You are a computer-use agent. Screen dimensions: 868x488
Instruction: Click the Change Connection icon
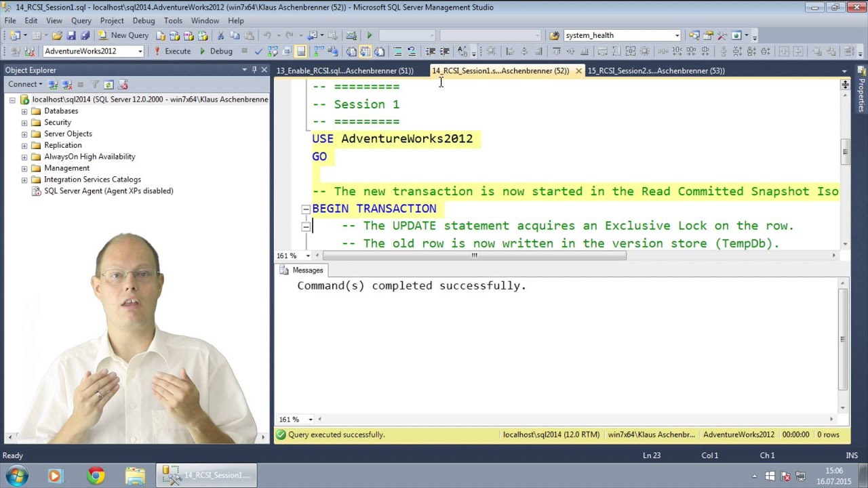(29, 51)
